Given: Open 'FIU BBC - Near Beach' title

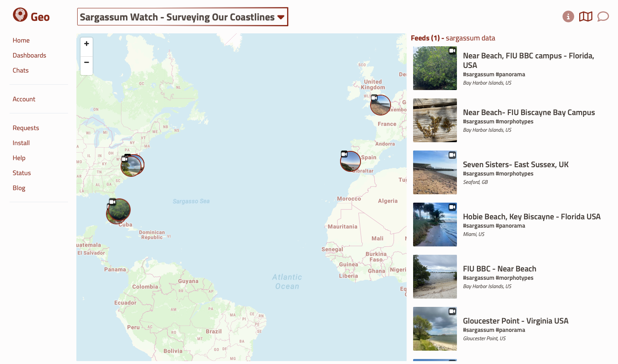Looking at the screenshot, I should (499, 269).
